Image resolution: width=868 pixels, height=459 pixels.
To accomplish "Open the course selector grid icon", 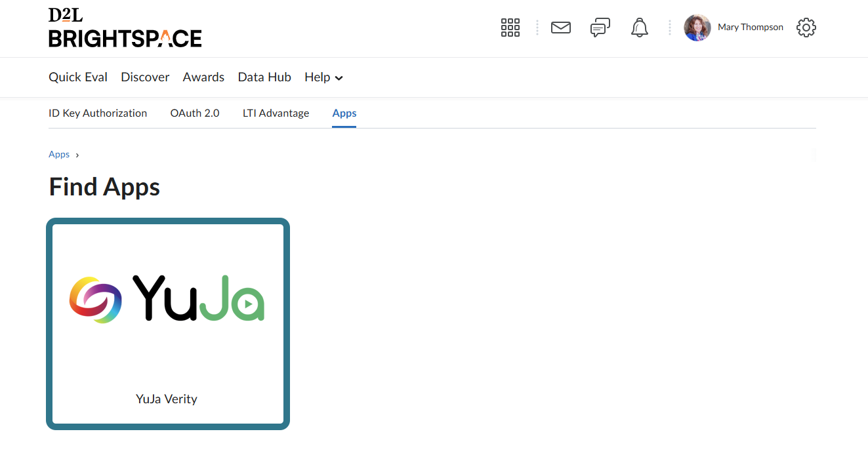I will (510, 28).
